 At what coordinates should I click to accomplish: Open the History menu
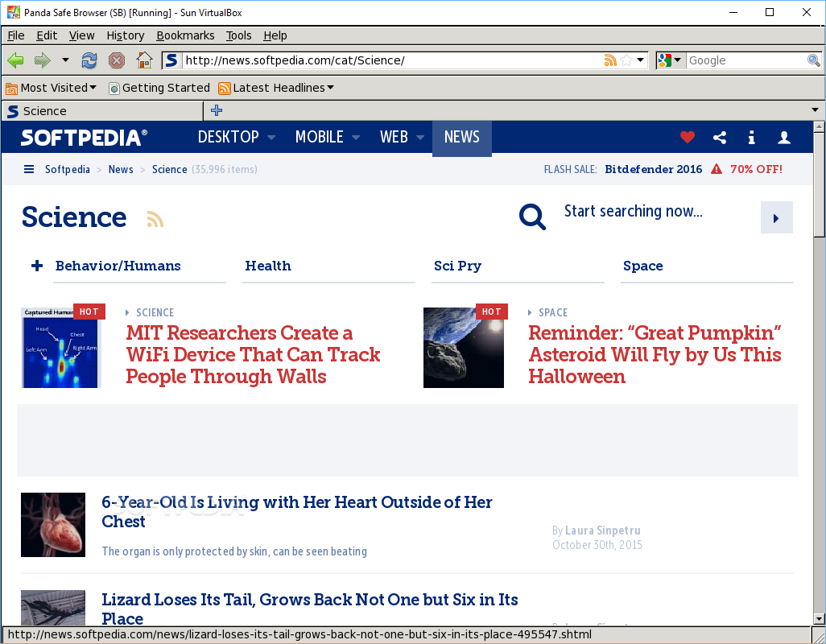coord(126,35)
